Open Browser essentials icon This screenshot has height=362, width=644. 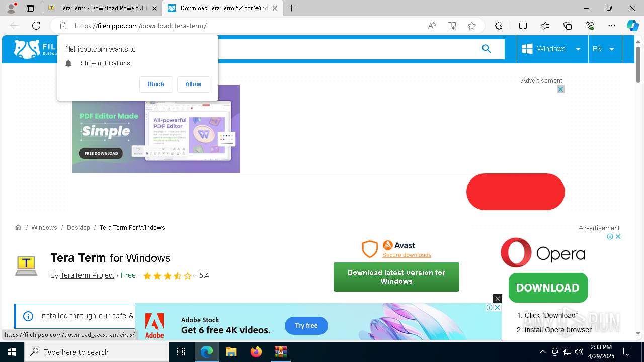(590, 26)
